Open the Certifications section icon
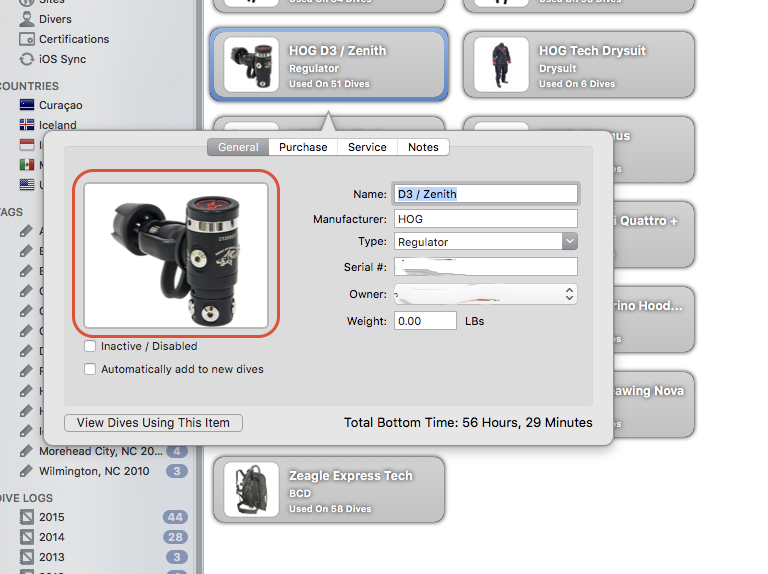This screenshot has height=574, width=768. (27, 39)
